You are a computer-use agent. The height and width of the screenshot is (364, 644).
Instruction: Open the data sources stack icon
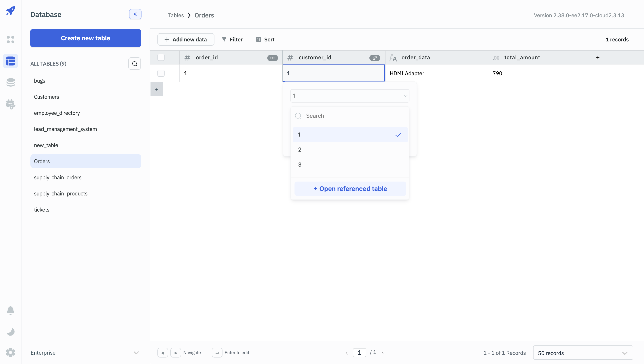coord(11,82)
